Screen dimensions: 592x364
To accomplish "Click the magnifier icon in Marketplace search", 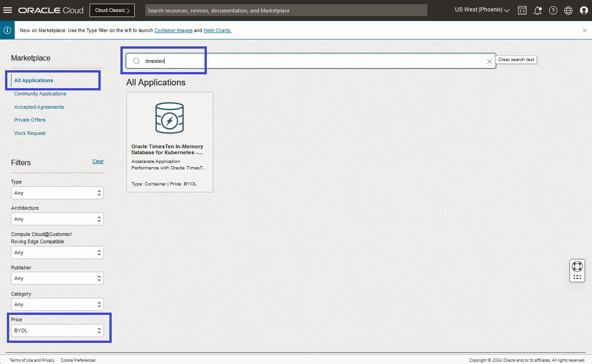I will [137, 61].
